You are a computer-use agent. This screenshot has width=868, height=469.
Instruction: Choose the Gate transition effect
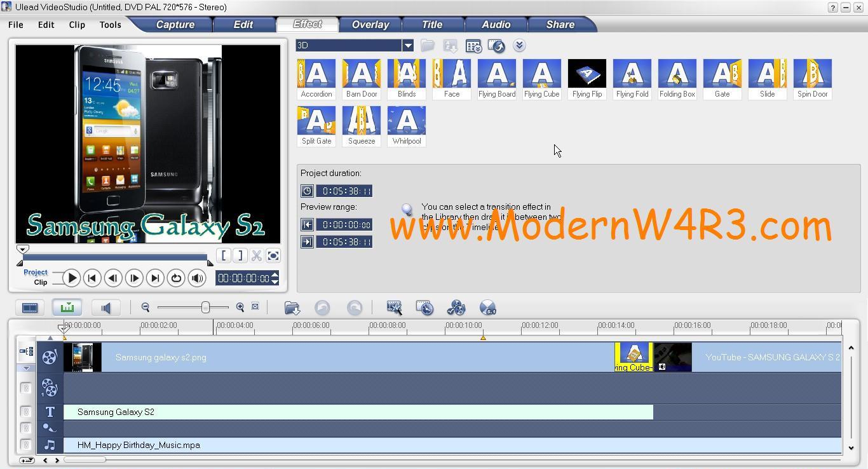coord(722,79)
